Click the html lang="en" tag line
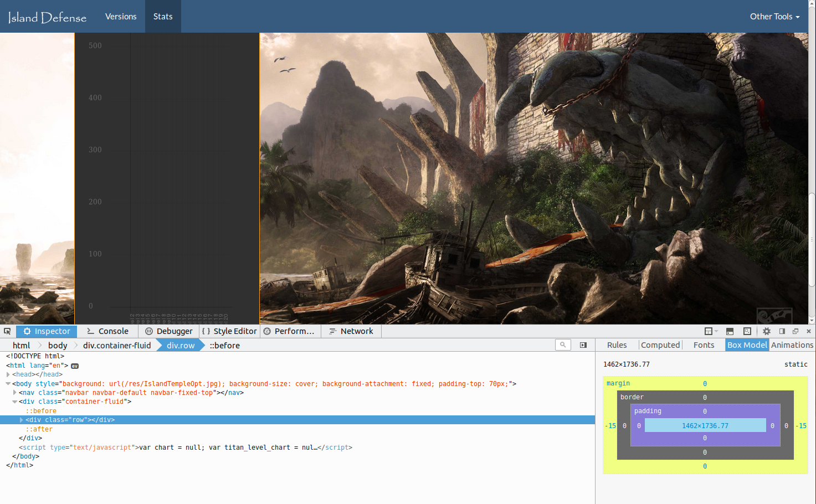Screen dimensions: 816x504 37,366
